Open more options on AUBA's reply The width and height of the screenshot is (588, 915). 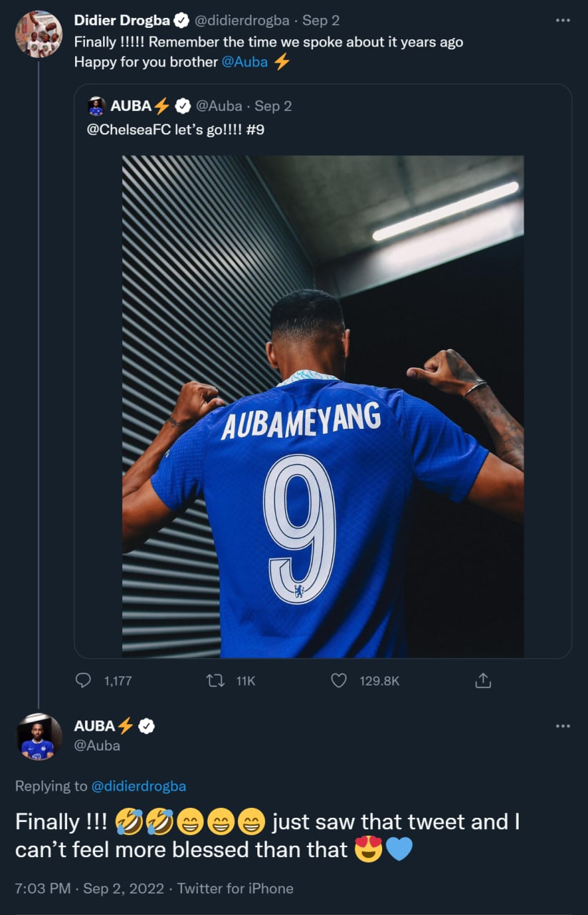tap(563, 726)
